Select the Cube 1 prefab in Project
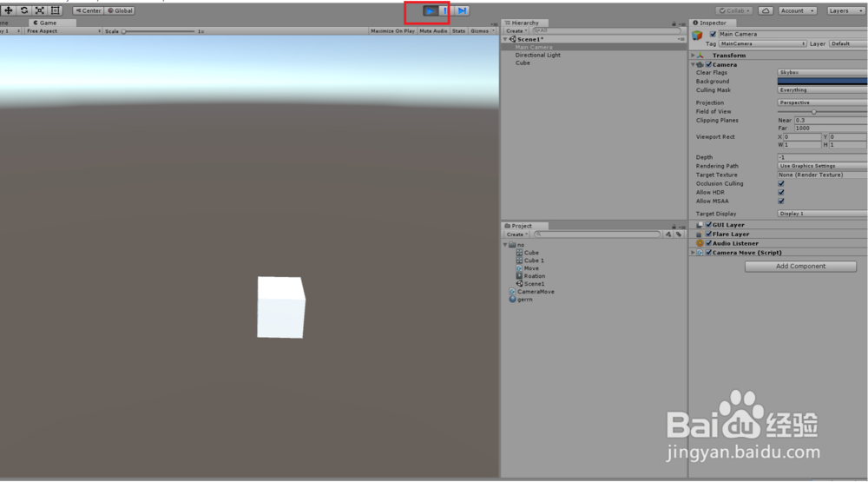 coord(529,261)
